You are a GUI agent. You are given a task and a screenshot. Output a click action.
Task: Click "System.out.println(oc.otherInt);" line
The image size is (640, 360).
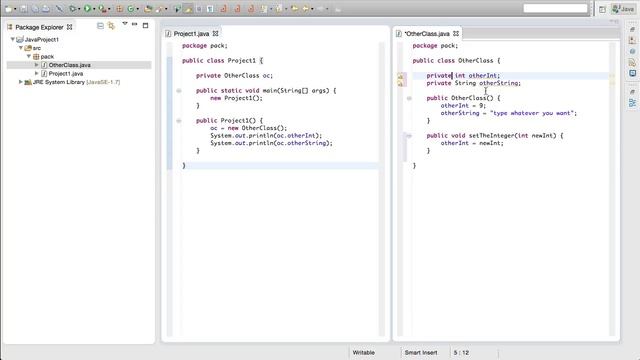[x=266, y=136]
